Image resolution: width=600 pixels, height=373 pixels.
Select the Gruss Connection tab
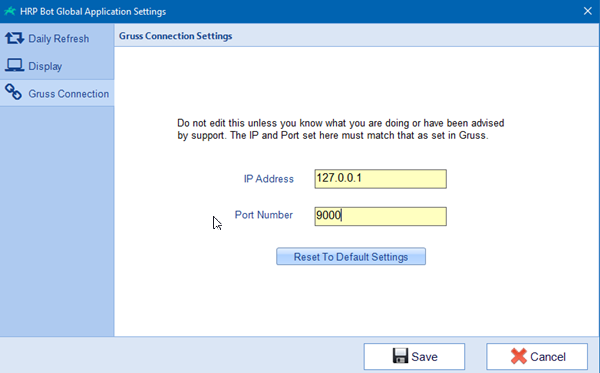[x=57, y=93]
